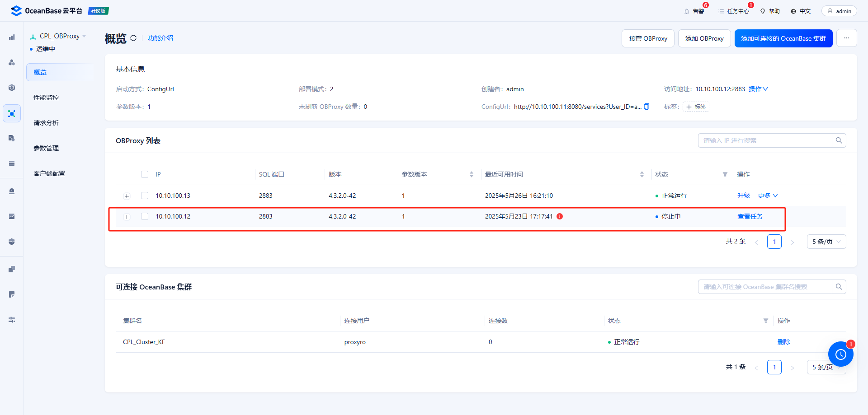Open the dashboard bar chart sidebar icon
The height and width of the screenshot is (415, 868).
(12, 37)
